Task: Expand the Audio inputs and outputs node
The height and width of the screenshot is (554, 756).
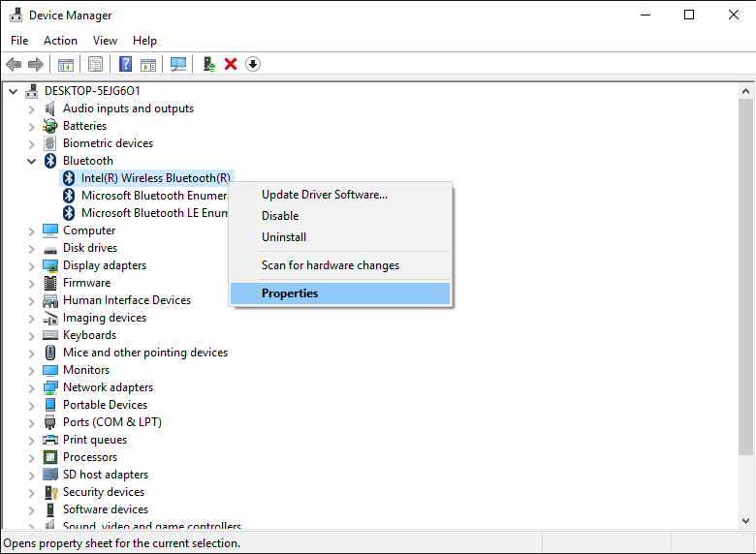Action: click(32, 108)
